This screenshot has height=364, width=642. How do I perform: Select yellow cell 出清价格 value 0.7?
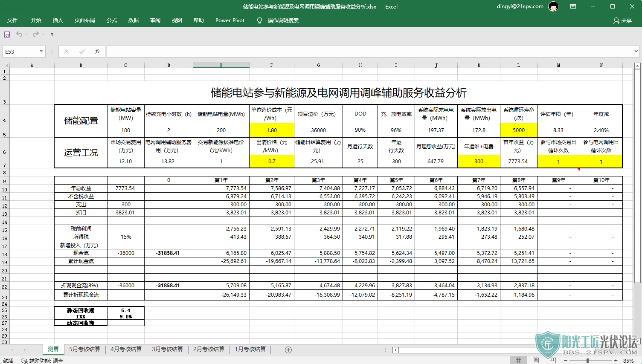tap(272, 161)
